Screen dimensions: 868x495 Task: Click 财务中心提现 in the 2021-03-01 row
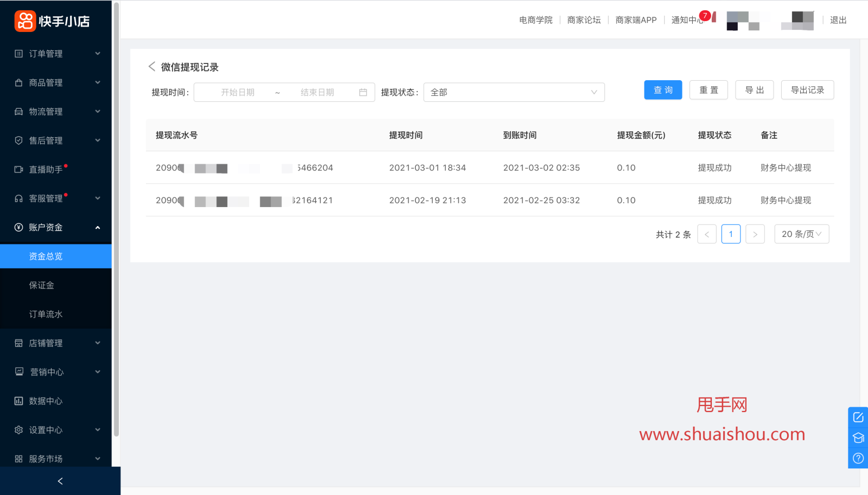click(x=786, y=168)
